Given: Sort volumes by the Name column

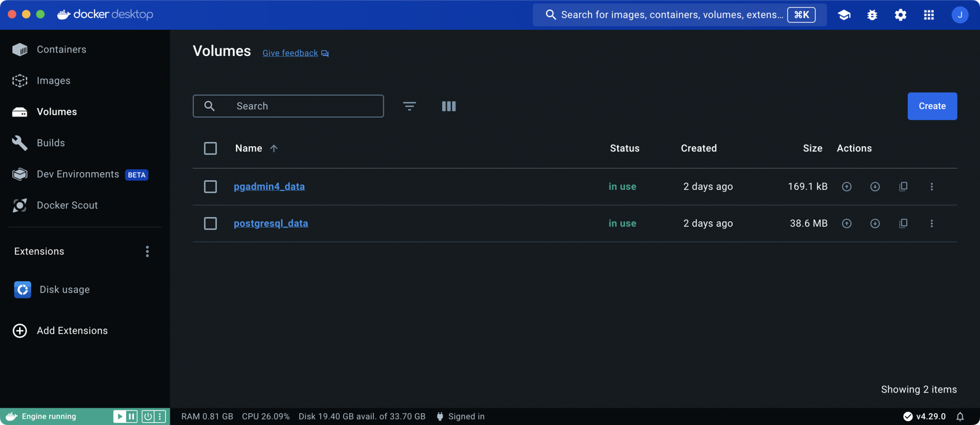Looking at the screenshot, I should point(256,148).
